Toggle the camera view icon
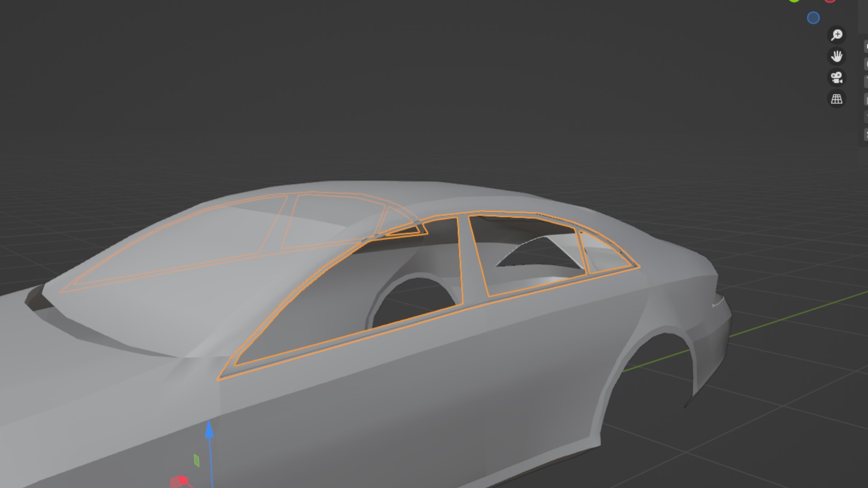The image size is (868, 488). (x=836, y=77)
